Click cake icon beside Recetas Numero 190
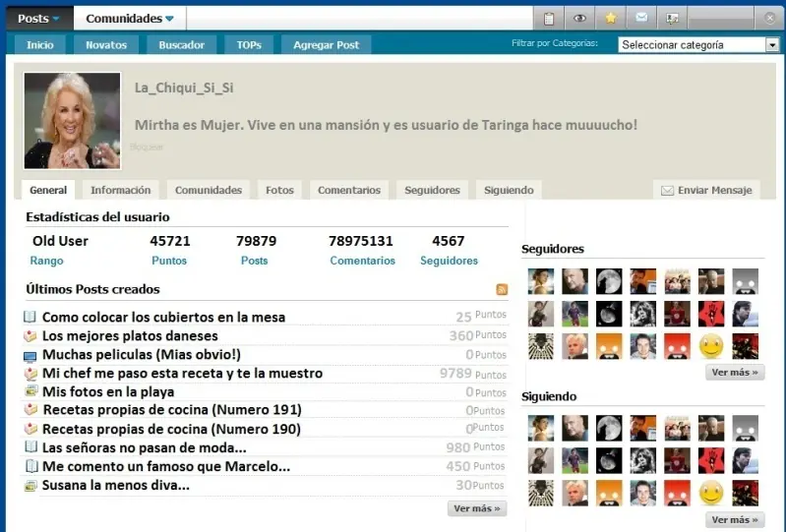This screenshot has width=786, height=532. pyautogui.click(x=30, y=429)
